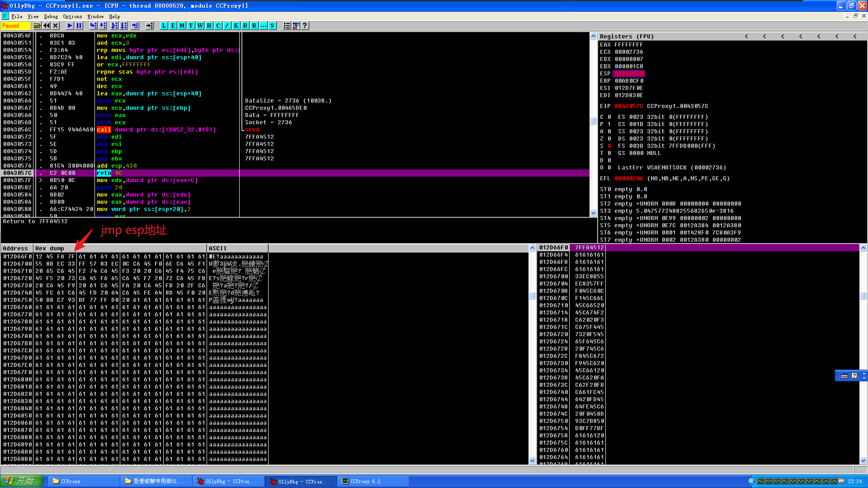This screenshot has height=488, width=868.
Task: Open appearance options colored grid icon
Action: (296, 26)
